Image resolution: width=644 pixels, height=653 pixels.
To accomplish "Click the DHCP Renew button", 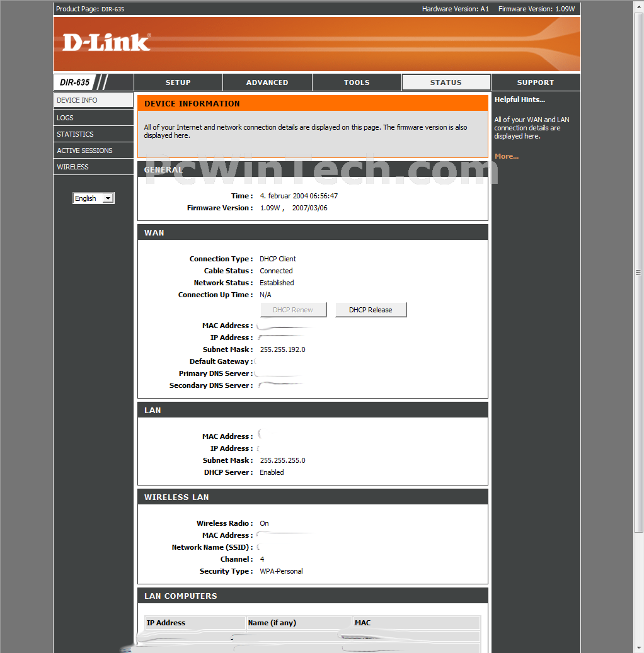I will 293,310.
